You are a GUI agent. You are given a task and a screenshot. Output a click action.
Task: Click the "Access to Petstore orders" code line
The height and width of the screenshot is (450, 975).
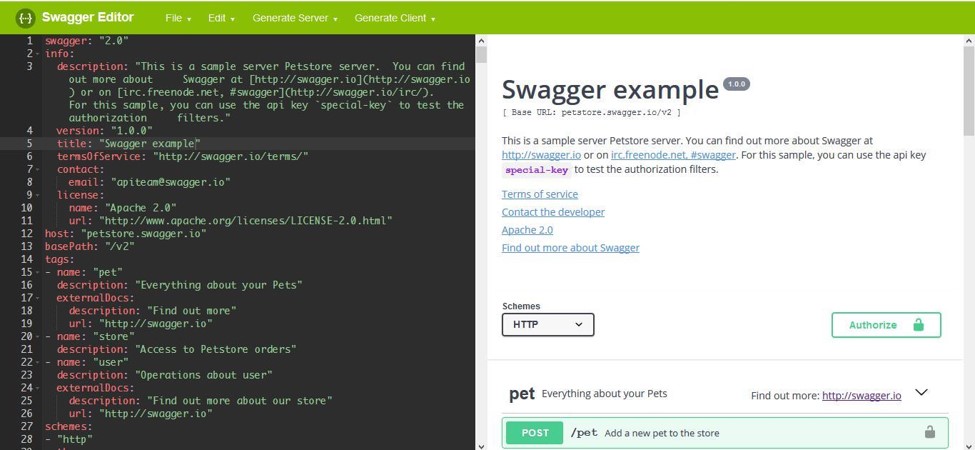point(176,349)
